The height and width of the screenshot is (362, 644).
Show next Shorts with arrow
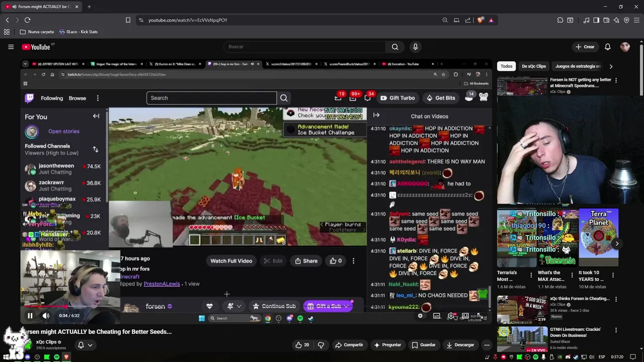point(617,244)
